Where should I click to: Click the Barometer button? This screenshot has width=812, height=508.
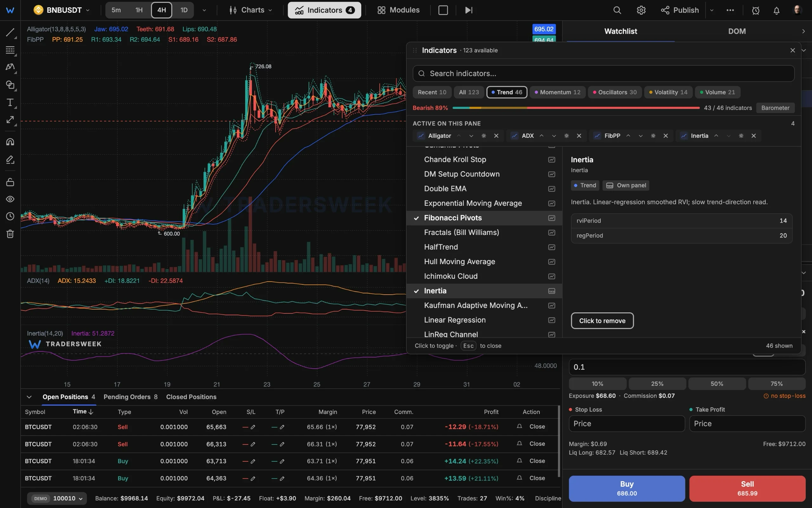pyautogui.click(x=775, y=108)
